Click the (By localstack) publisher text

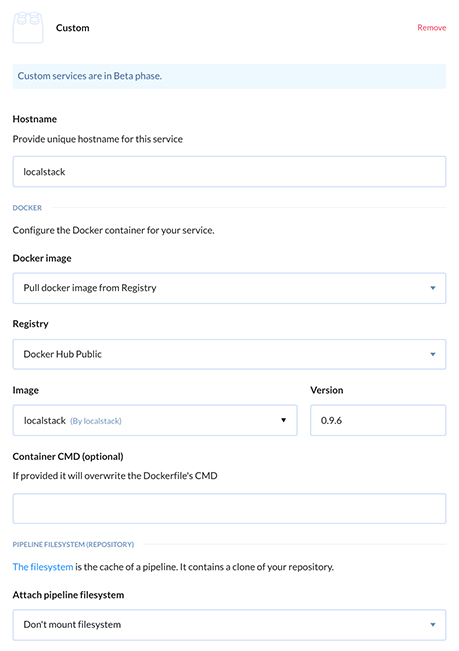pos(96,421)
